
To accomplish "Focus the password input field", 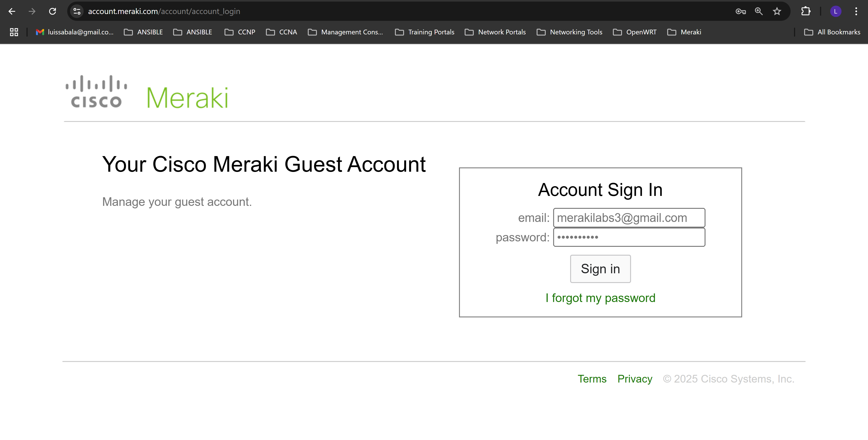I will pos(629,237).
